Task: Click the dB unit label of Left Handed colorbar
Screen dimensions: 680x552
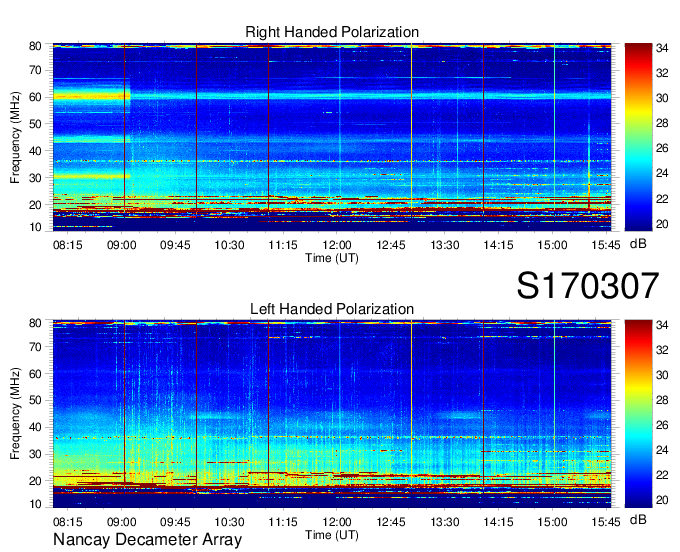Action: click(x=638, y=519)
